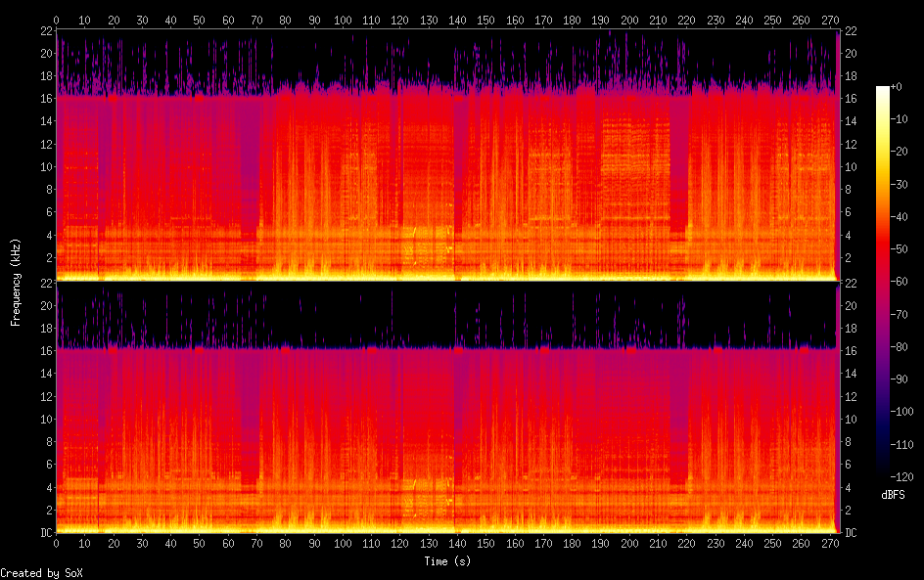Click the 16 kHz label on the upper-left axis

43,99
